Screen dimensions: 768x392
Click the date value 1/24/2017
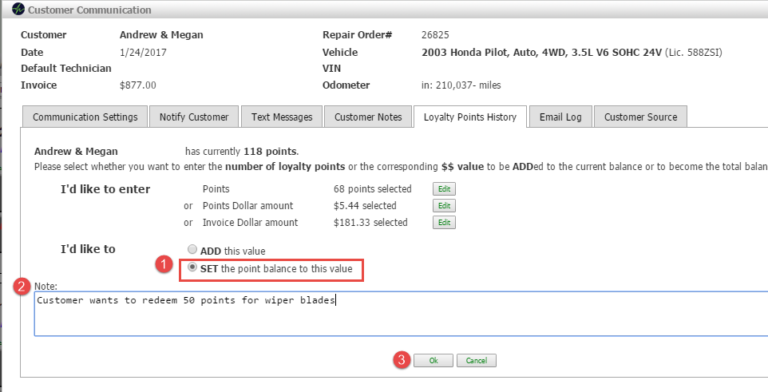point(143,52)
